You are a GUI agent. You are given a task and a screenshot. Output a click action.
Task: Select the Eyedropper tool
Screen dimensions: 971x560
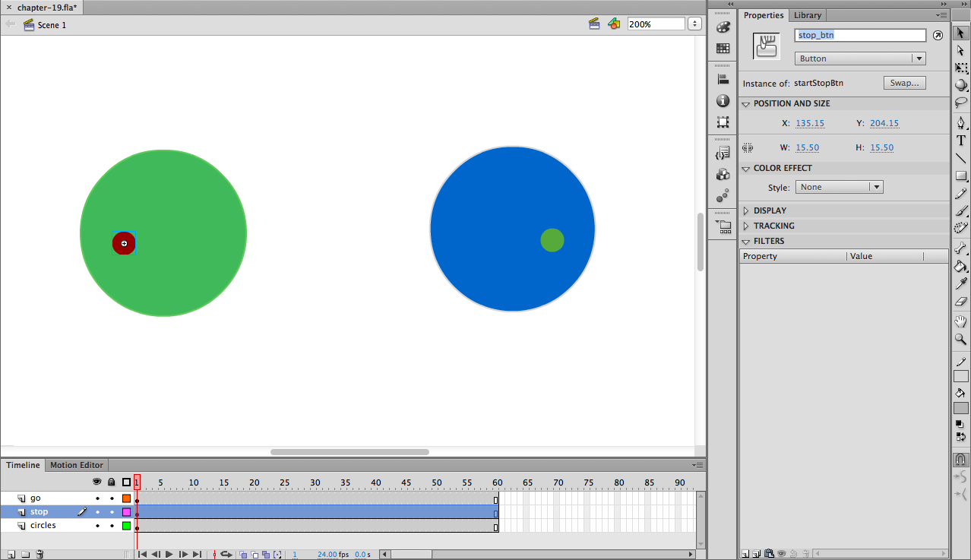pos(961,283)
